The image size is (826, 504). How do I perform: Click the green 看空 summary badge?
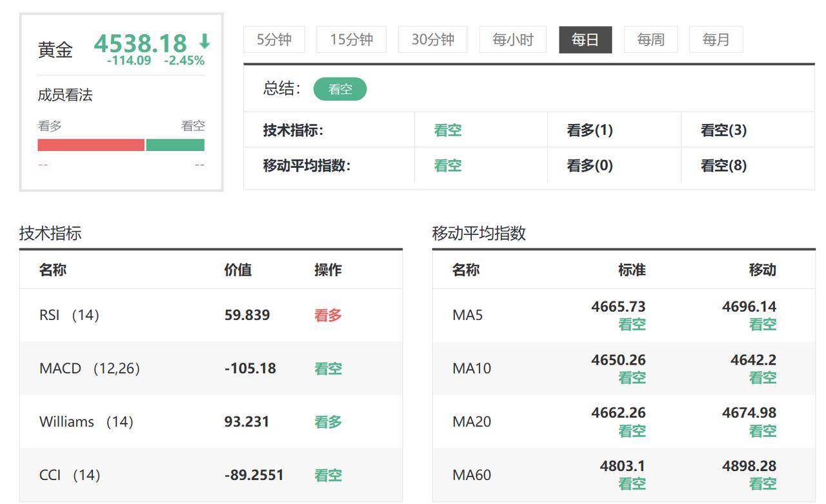[340, 89]
